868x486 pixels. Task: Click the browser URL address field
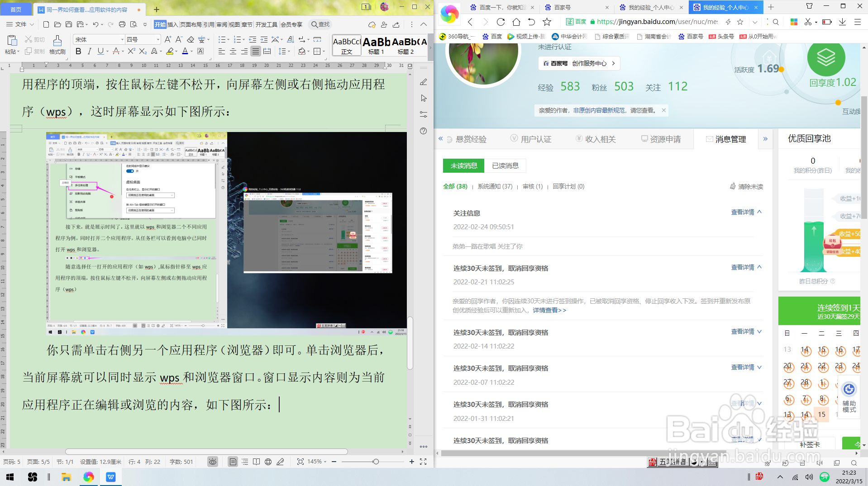coord(658,22)
